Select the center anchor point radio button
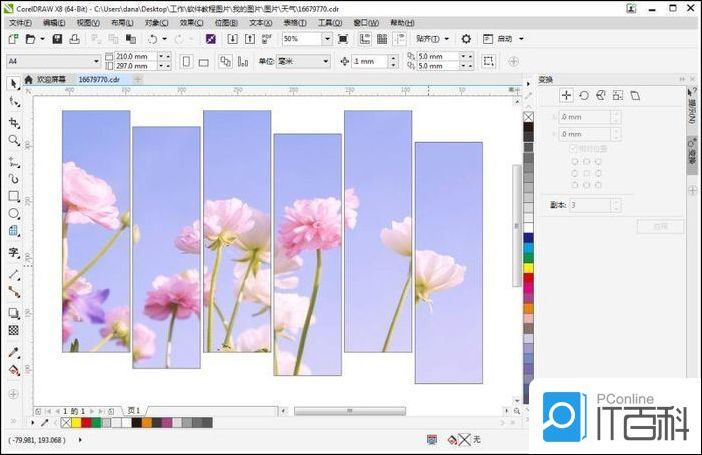Viewport: 702px width, 455px height. point(586,172)
